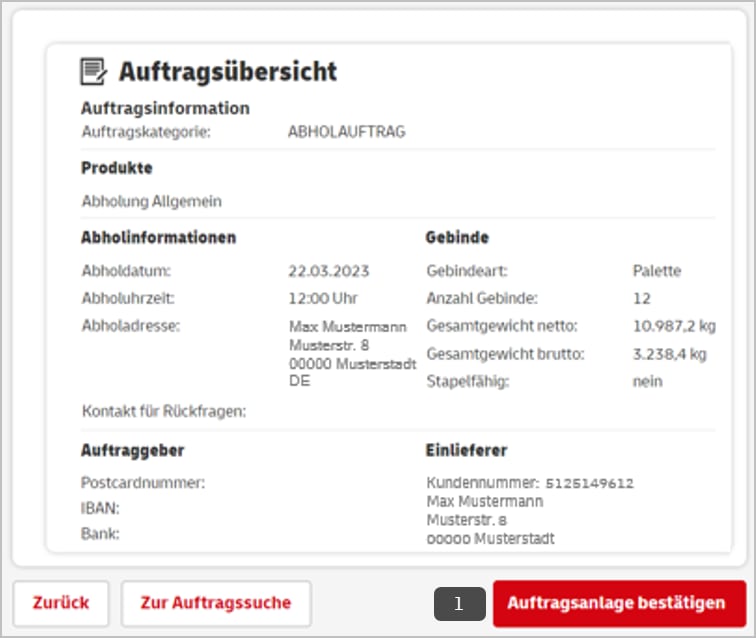Confirm with Auftragsanlage bestätigen button

coord(619,603)
